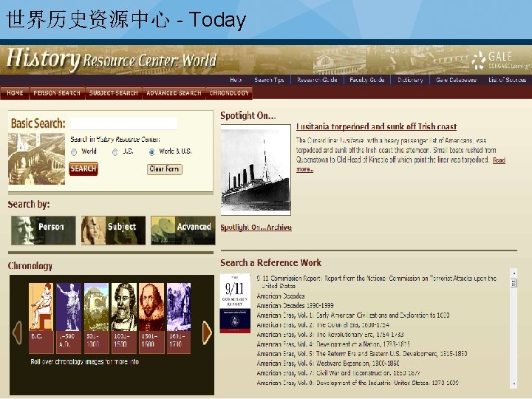Viewport: 532px width, 399px height.
Task: Switch to the PERSON SEARCH tab
Action: 57,93
